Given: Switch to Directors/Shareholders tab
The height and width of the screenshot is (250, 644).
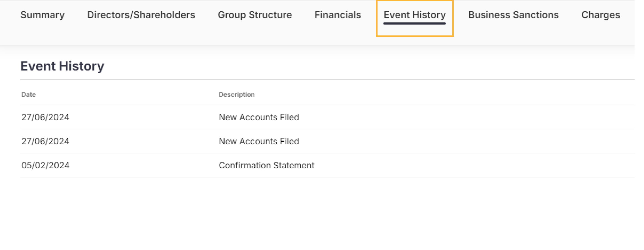Looking at the screenshot, I should click(141, 15).
